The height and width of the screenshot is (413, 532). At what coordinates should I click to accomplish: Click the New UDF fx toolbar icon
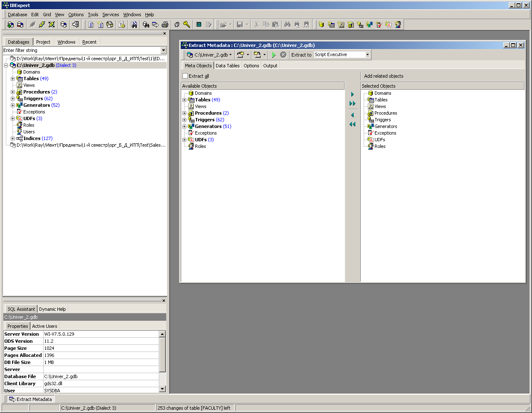[x=389, y=25]
